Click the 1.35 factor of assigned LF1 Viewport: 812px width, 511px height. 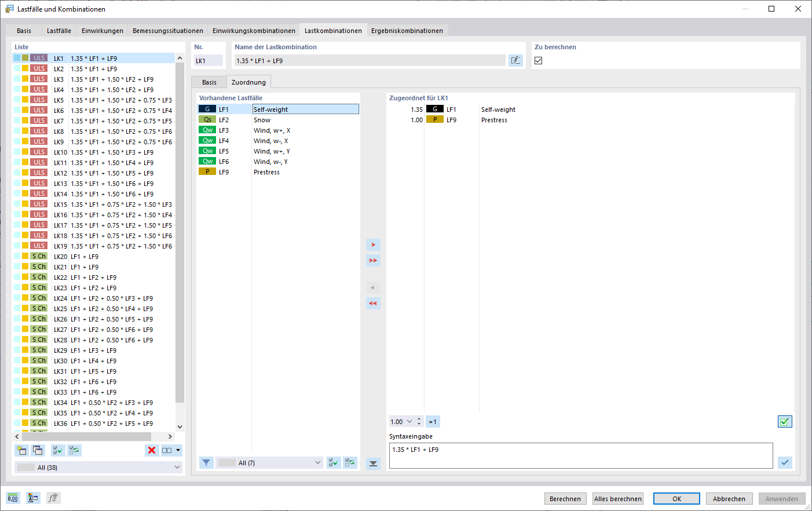point(416,110)
